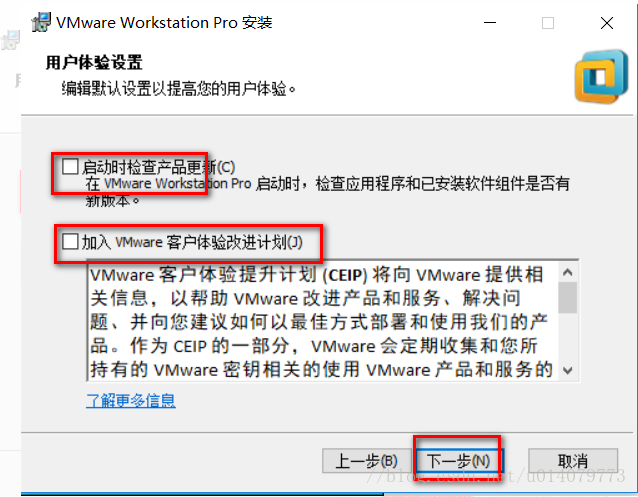Open the 了解更多信息 link

click(131, 401)
